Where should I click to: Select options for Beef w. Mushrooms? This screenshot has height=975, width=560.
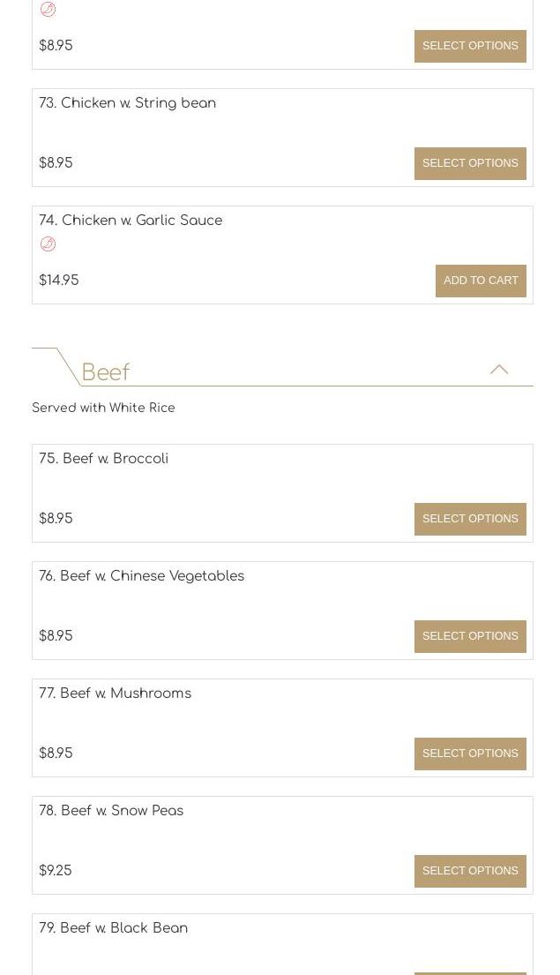tap(470, 753)
